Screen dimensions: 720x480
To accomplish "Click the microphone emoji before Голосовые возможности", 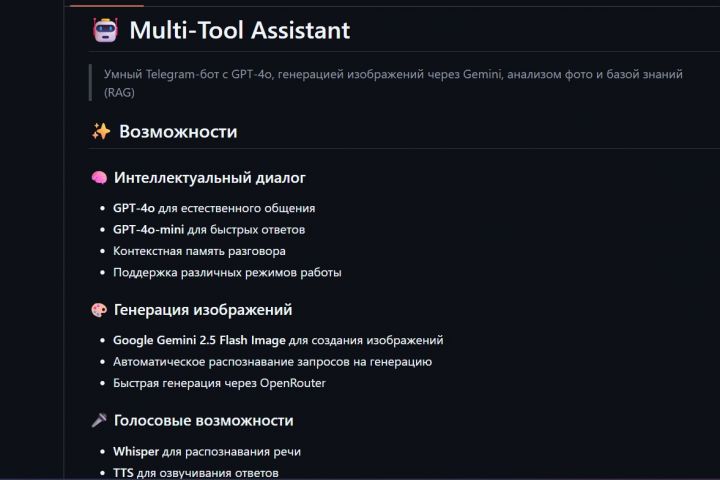I will coord(99,421).
